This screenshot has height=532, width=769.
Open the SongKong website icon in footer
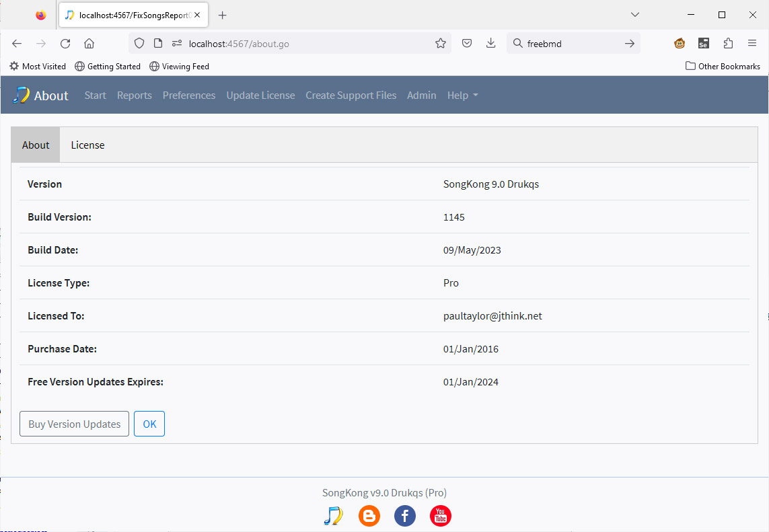(334, 516)
